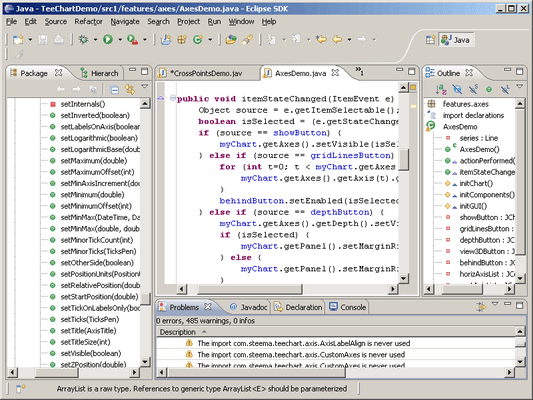
Task: Minimize the Outline view
Action: 508,70
